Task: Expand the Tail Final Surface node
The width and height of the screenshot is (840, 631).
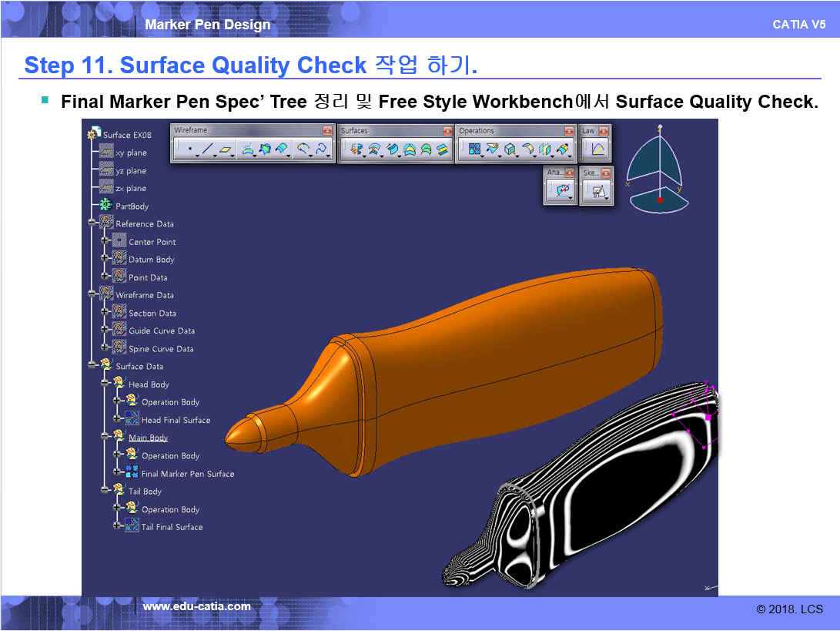Action: [118, 527]
